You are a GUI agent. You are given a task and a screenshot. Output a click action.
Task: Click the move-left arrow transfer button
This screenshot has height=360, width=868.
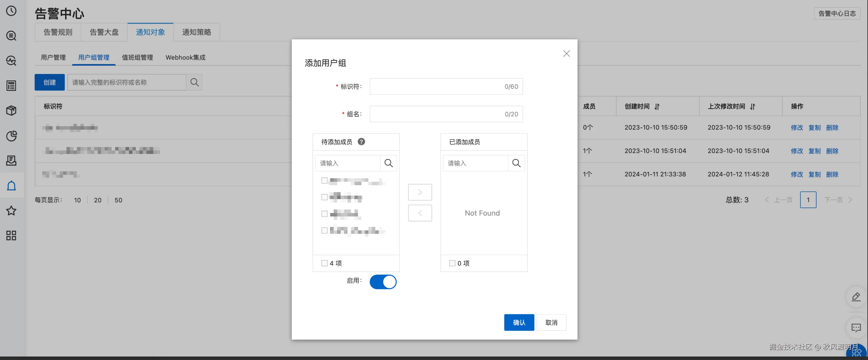point(420,213)
